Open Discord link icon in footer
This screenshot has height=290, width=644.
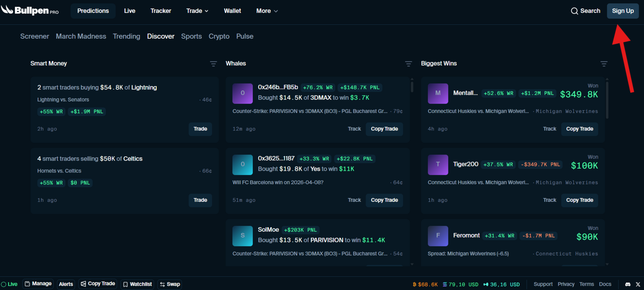pos(627,284)
